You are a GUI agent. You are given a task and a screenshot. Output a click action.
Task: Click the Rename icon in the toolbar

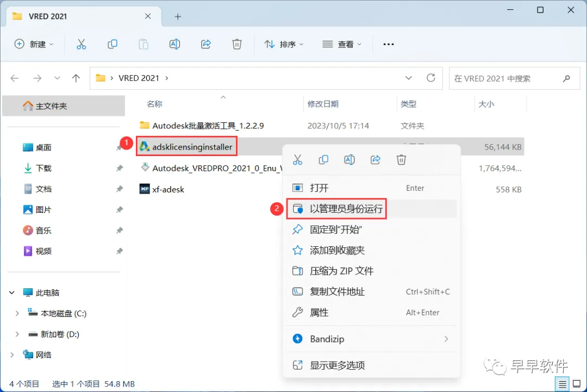[x=174, y=44]
